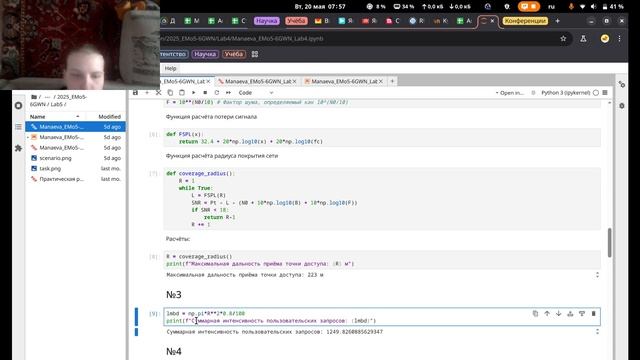The width and height of the screenshot is (640, 360).
Task: Paste cell from the notebook toolbar clipboard icon
Action: (182, 93)
